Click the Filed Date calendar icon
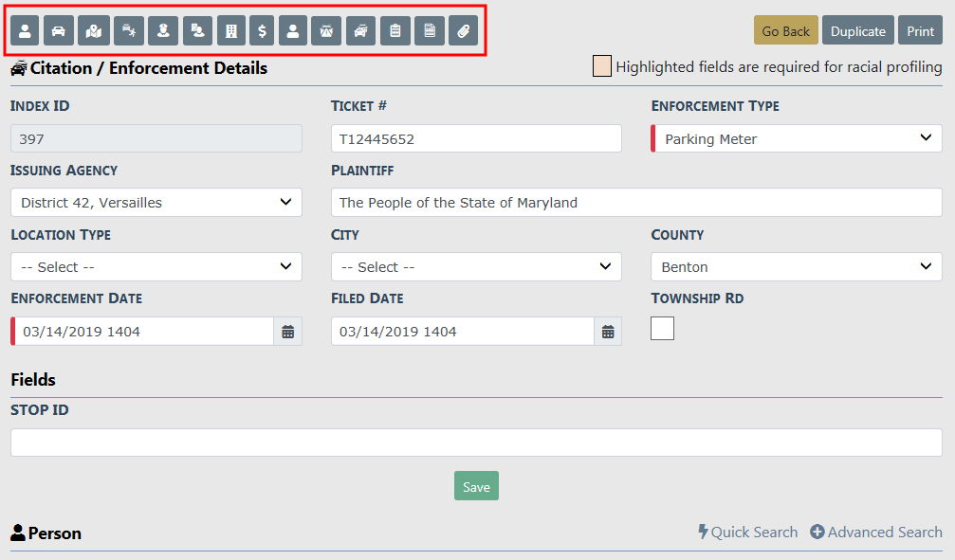 [x=608, y=332]
